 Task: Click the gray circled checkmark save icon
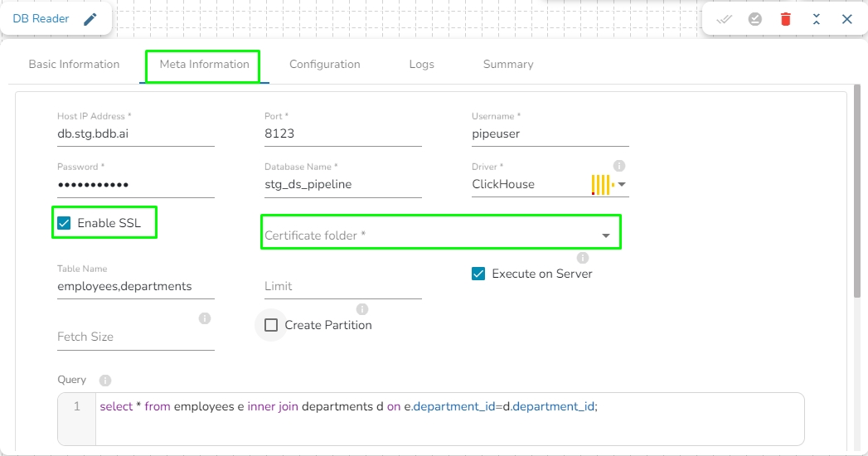pos(755,19)
